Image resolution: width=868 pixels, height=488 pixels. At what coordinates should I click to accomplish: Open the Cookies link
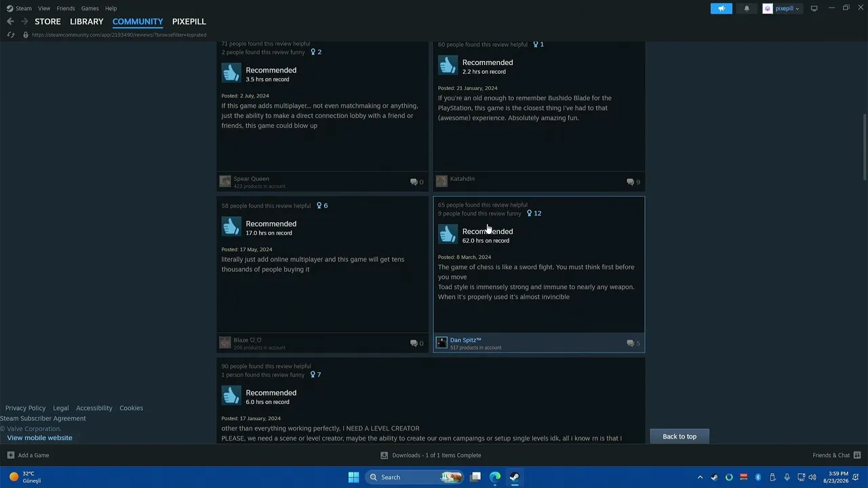tap(132, 408)
